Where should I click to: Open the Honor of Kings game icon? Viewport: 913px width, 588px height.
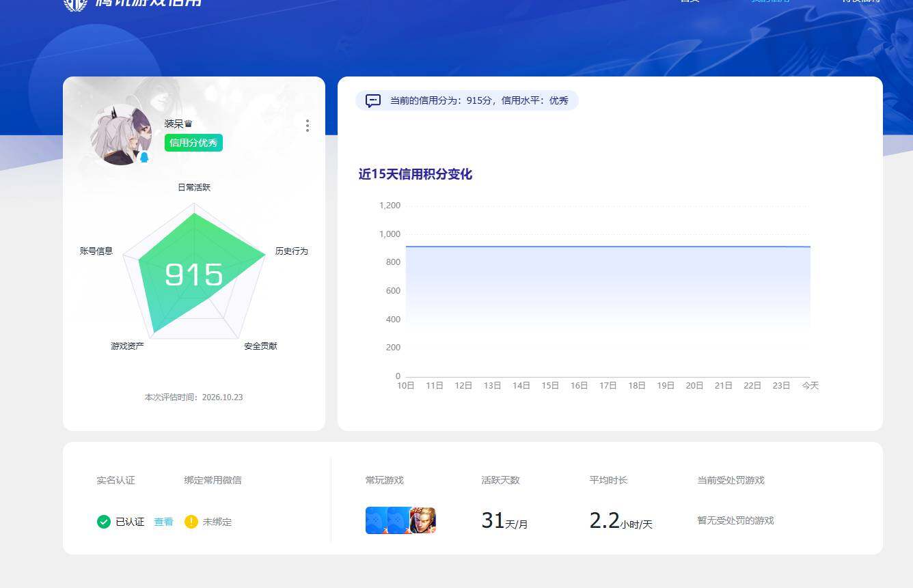[x=423, y=520]
